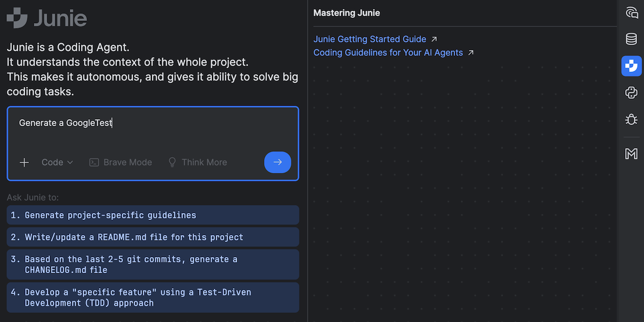
Task: Toggle the Think More option
Action: (x=197, y=163)
